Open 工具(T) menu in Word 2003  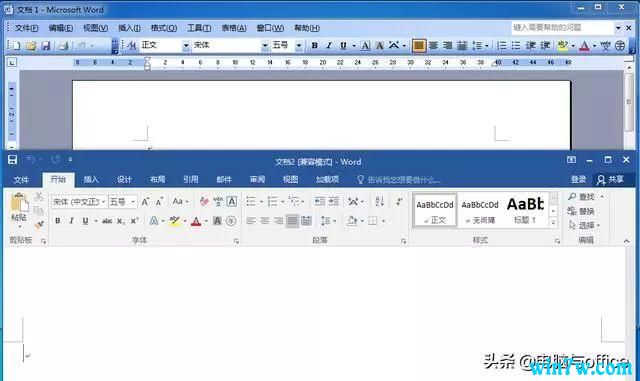199,28
